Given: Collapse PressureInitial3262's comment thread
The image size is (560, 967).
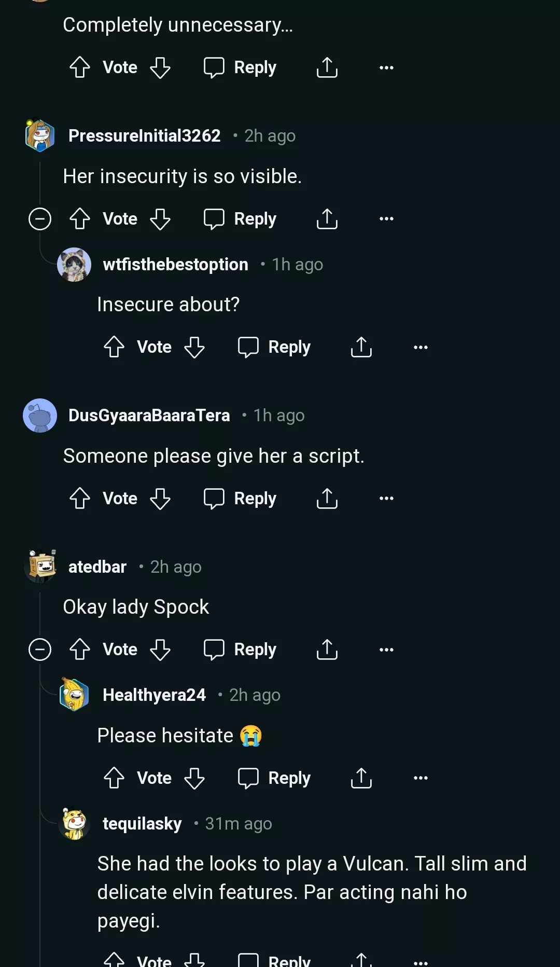Looking at the screenshot, I should coord(40,218).
